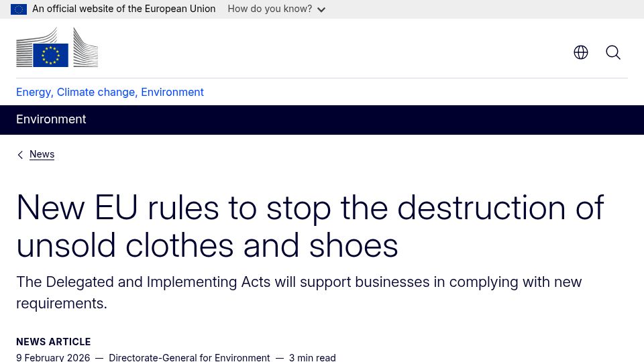Viewport: 644px width, 362px height.
Task: Click 'Directorate-General for Environment' text
Action: coord(189,357)
